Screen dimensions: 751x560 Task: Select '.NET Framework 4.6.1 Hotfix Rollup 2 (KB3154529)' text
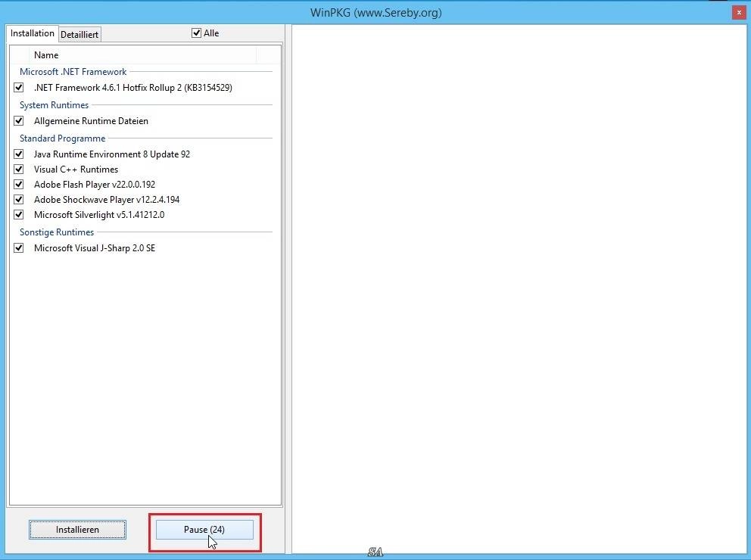pyautogui.click(x=133, y=88)
